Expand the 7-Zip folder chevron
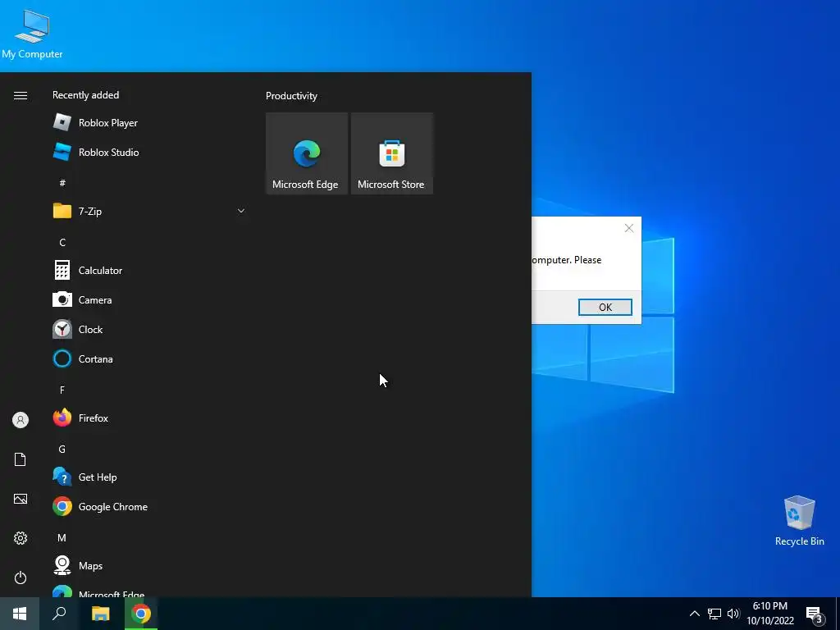The height and width of the screenshot is (630, 840). coord(241,211)
